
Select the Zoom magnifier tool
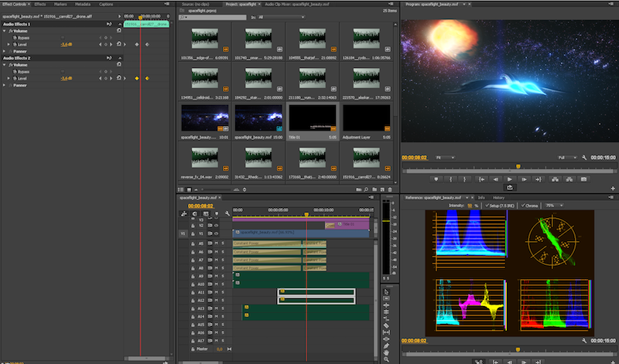point(386,359)
